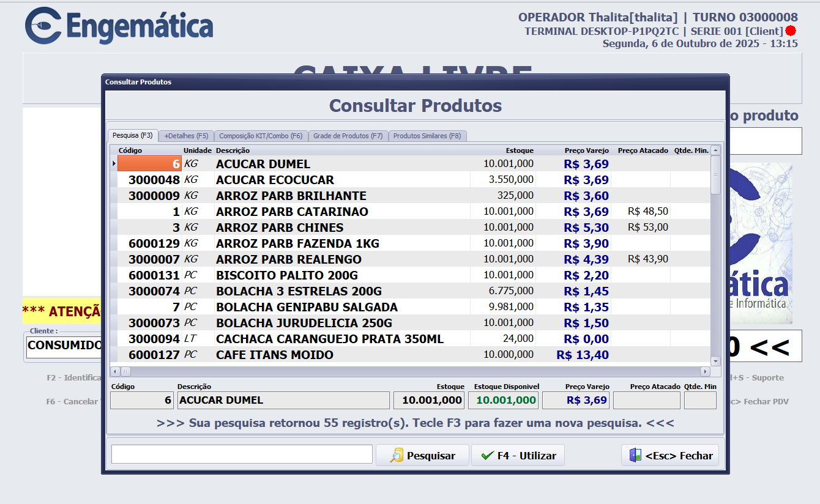The width and height of the screenshot is (820, 504).
Task: Click the vertical scrollbar thumb in product grid
Action: (x=715, y=175)
